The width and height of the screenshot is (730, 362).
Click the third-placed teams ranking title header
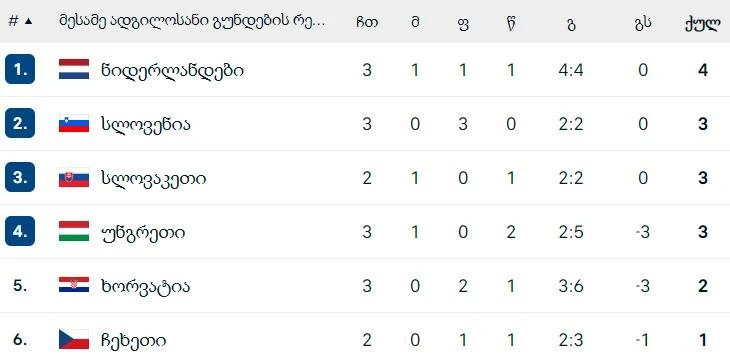[x=192, y=21]
